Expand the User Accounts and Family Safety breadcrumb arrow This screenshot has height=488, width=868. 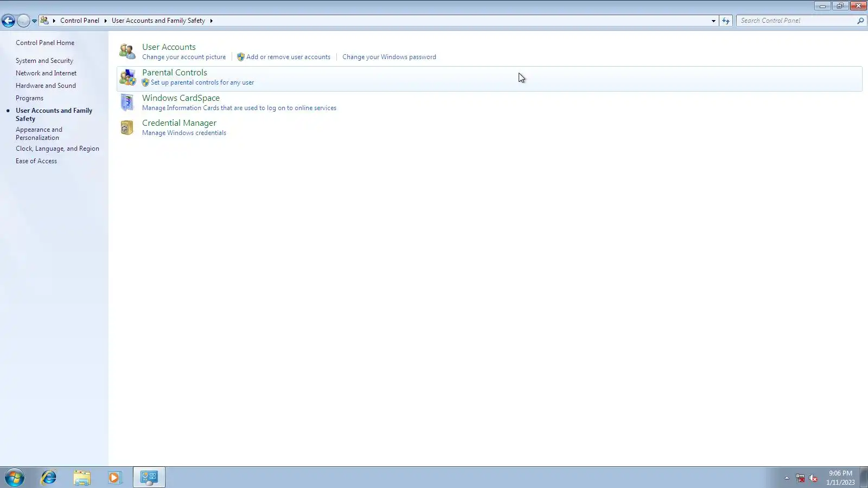[212, 21]
